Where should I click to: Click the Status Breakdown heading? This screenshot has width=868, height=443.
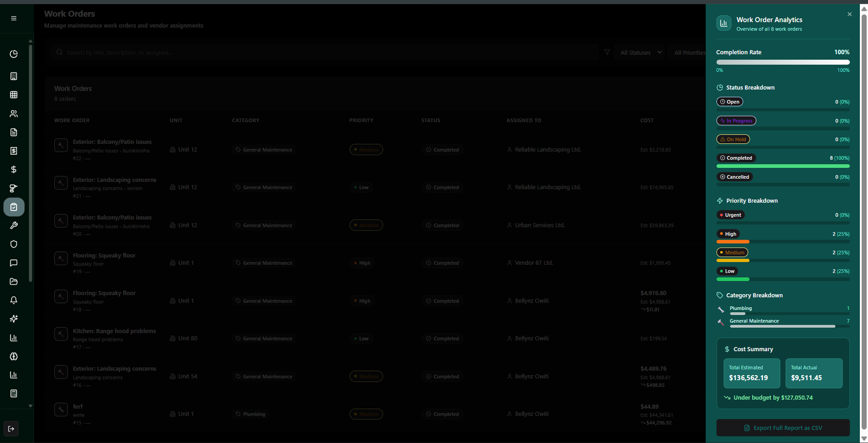coord(750,87)
